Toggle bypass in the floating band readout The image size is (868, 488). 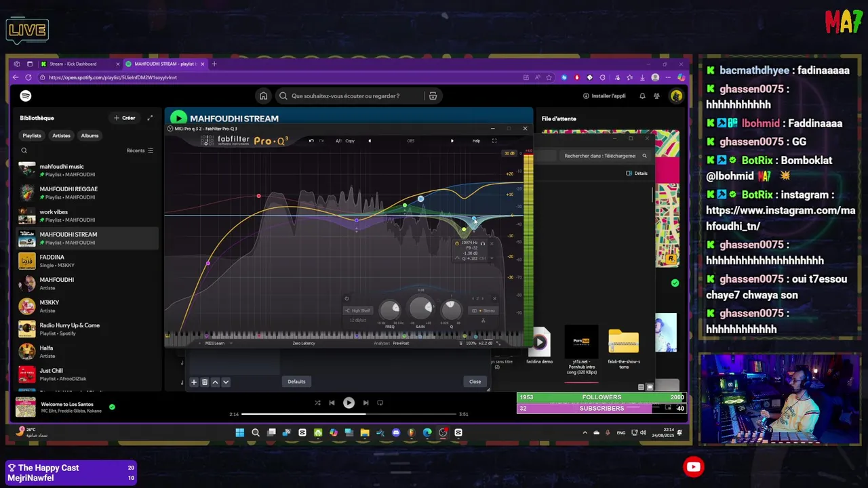pos(457,243)
